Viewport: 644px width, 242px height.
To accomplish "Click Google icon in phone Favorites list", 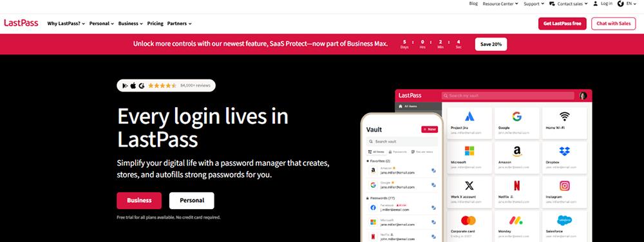I will point(373,185).
